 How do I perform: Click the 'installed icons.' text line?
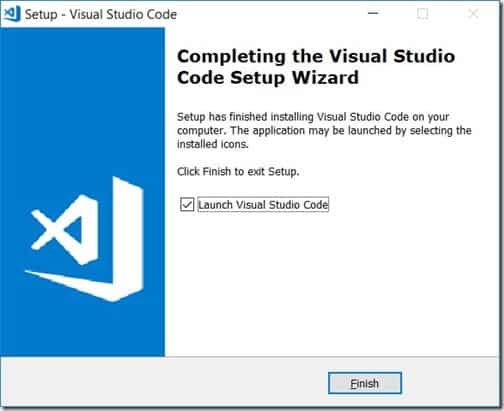click(213, 144)
